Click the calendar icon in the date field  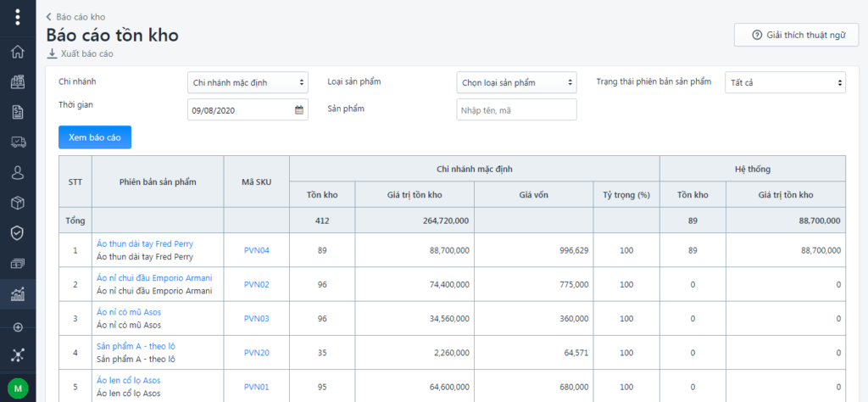(298, 110)
